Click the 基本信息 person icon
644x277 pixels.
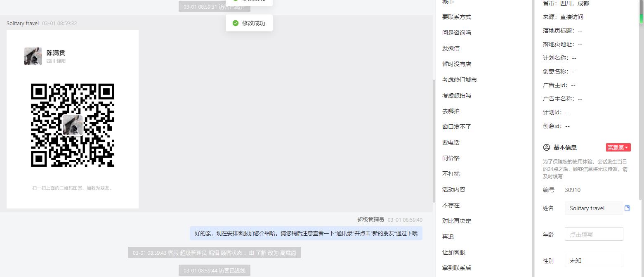click(x=547, y=147)
